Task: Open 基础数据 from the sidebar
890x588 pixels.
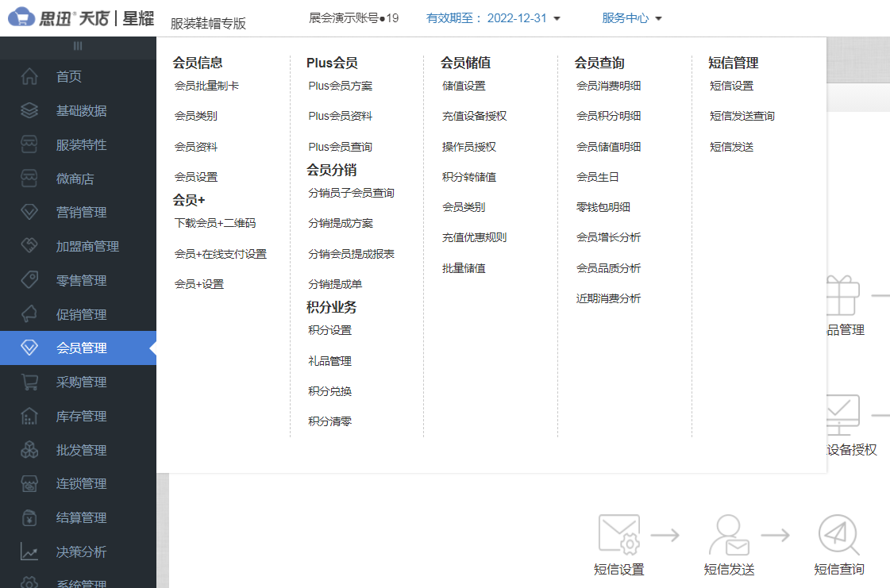Action: coord(79,110)
